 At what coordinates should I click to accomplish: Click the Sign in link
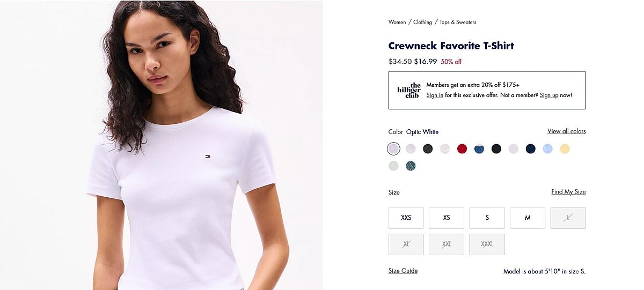[435, 95]
